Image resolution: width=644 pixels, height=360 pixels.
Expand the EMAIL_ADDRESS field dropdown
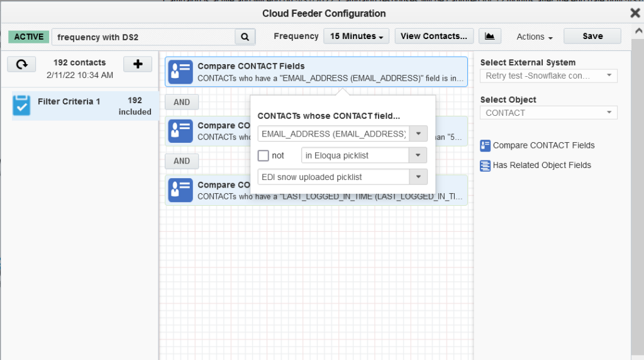click(418, 134)
